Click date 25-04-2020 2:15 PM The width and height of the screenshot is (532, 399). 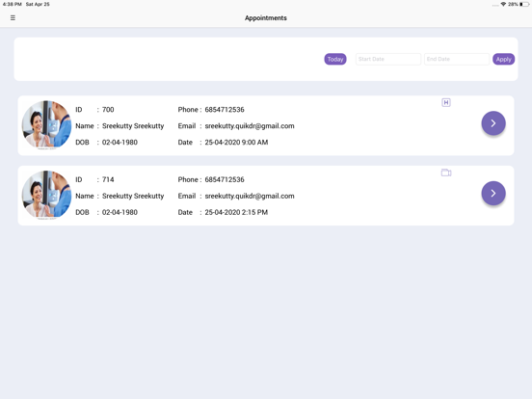236,212
